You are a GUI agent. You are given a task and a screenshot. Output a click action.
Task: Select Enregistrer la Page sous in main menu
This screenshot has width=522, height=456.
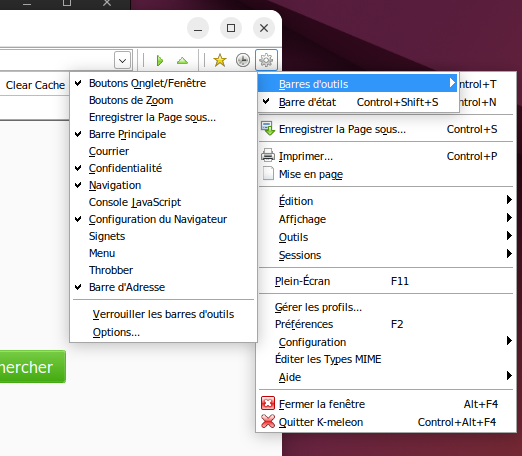[x=386, y=129]
